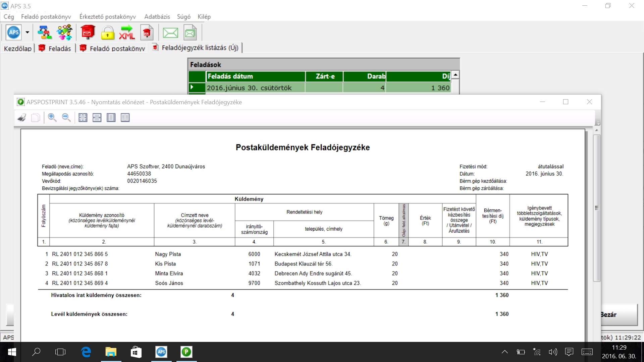644x362 pixels.
Task: Click the round APS logo toolbar button
Action: point(14,33)
